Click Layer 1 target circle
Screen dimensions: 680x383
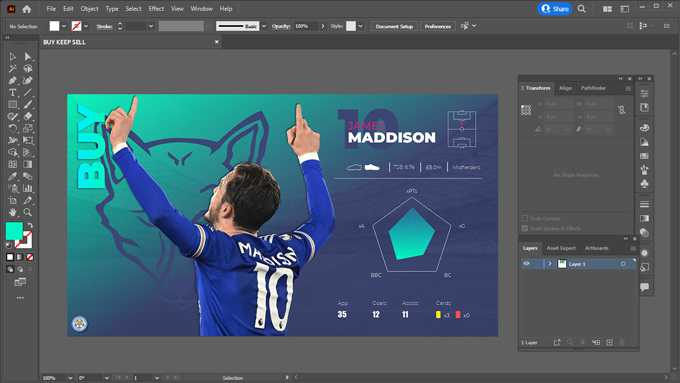point(623,264)
